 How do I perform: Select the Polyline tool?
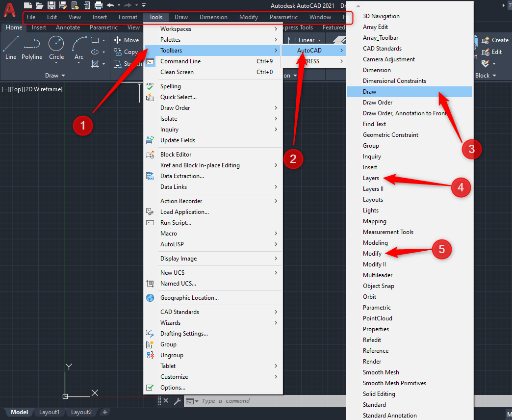32,48
